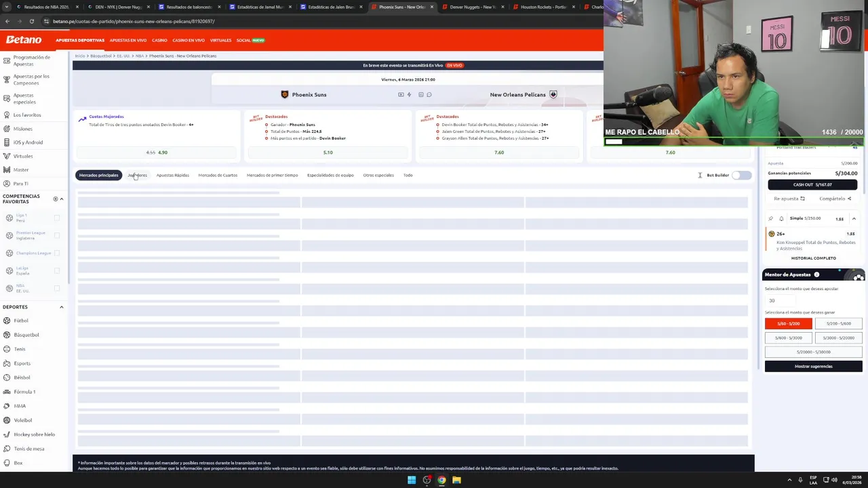
Task: Select Básquetbol in the sports list
Action: pos(26,335)
